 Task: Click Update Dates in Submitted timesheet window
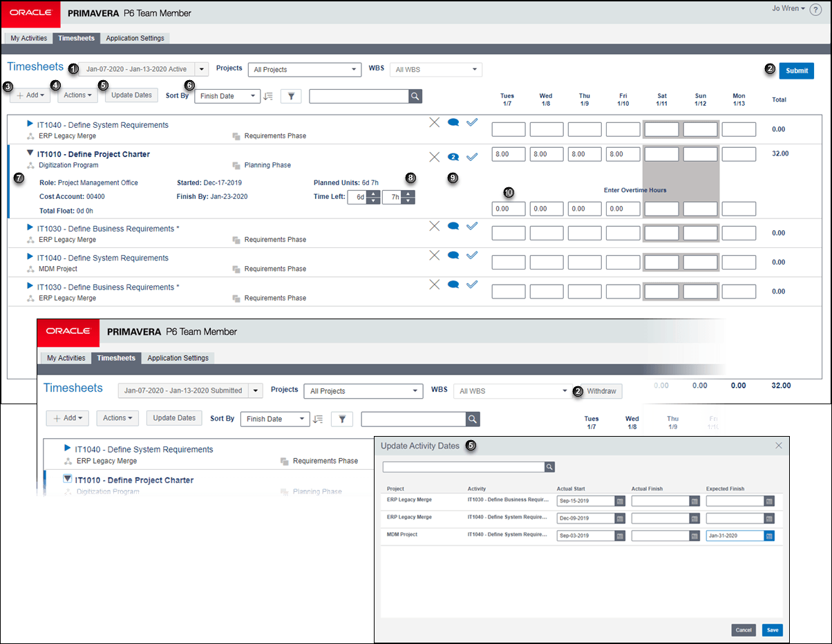[174, 418]
